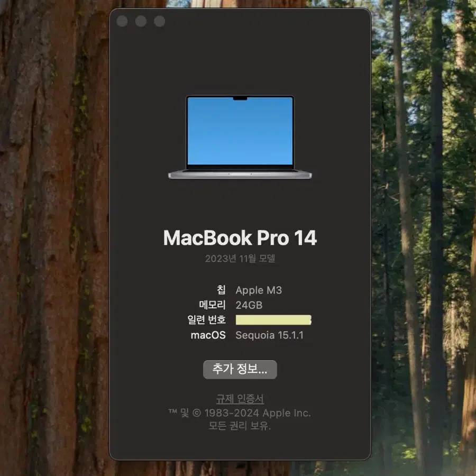
Task: Open the 규제 인증서 link
Action: [x=240, y=399]
